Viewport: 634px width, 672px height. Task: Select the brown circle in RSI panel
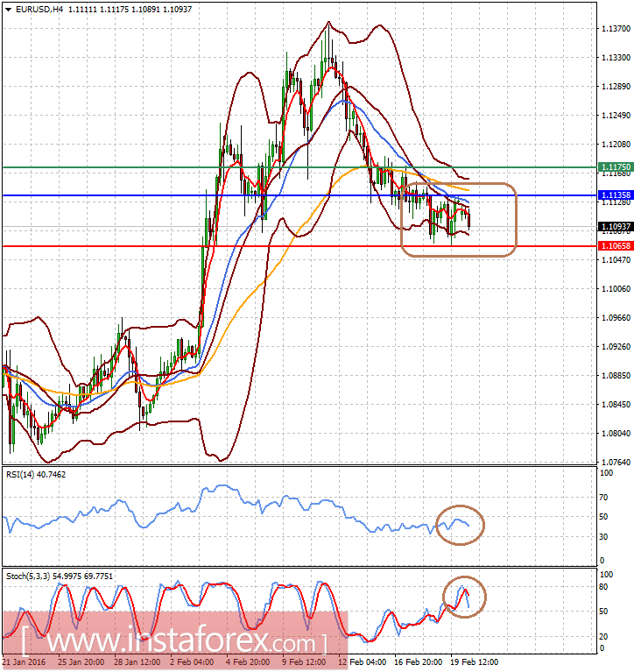click(x=461, y=524)
